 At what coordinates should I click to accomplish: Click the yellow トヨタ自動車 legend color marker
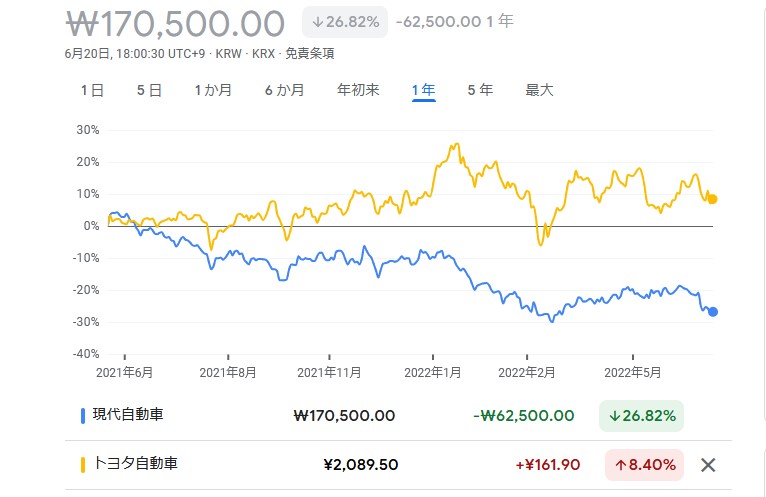click(x=82, y=464)
